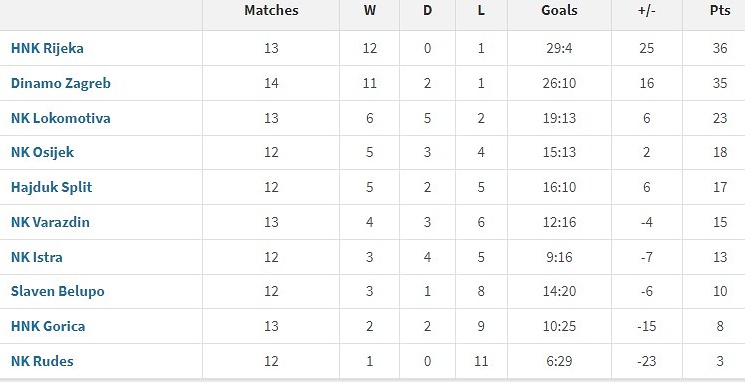
Task: Sort by the Matches column header
Action: pyautogui.click(x=271, y=10)
